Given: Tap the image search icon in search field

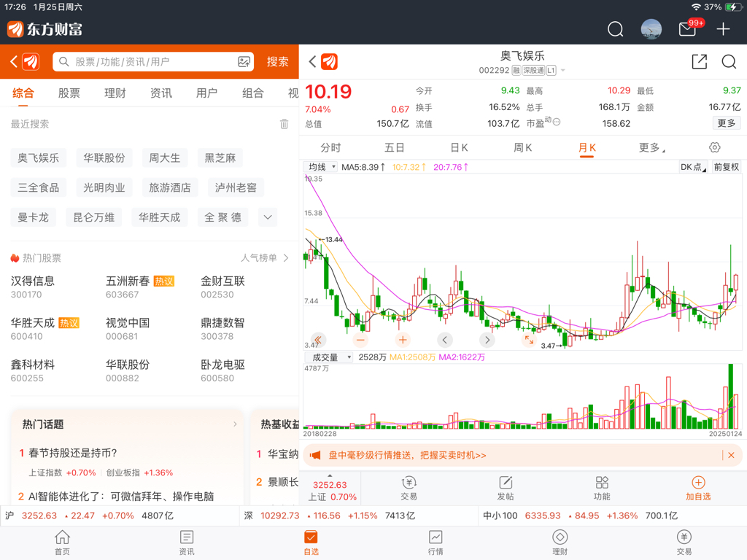Looking at the screenshot, I should [x=244, y=62].
